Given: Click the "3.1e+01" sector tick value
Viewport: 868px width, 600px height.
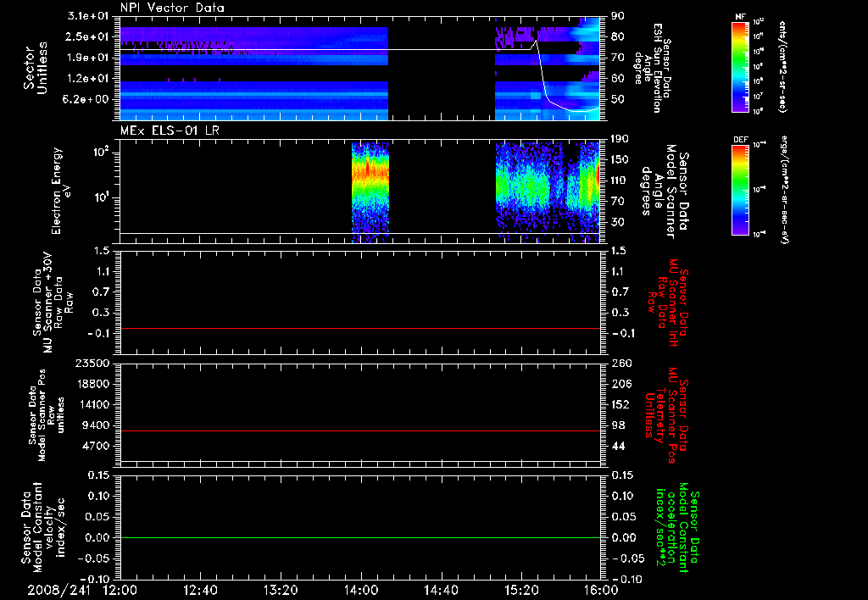Looking at the screenshot, I should coord(87,16).
